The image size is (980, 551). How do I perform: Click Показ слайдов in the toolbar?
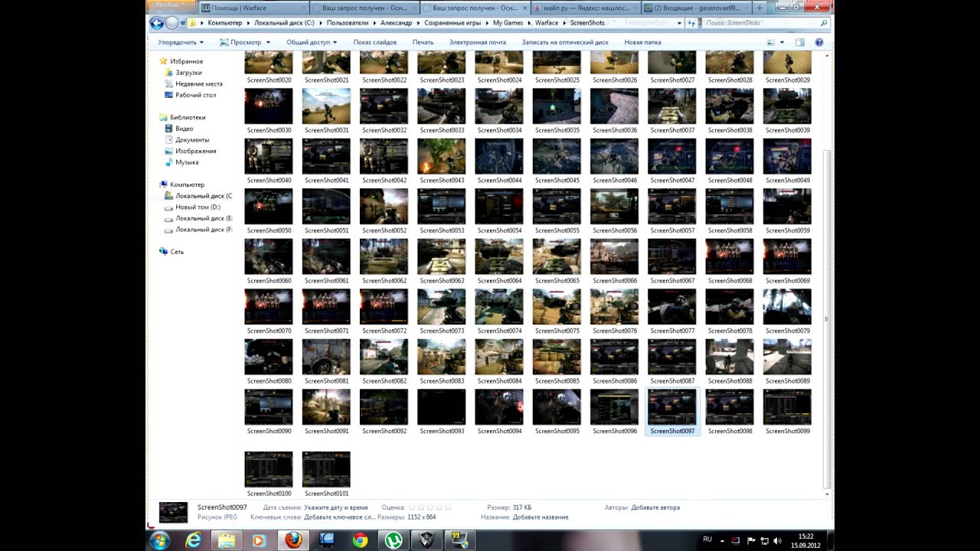[x=374, y=42]
